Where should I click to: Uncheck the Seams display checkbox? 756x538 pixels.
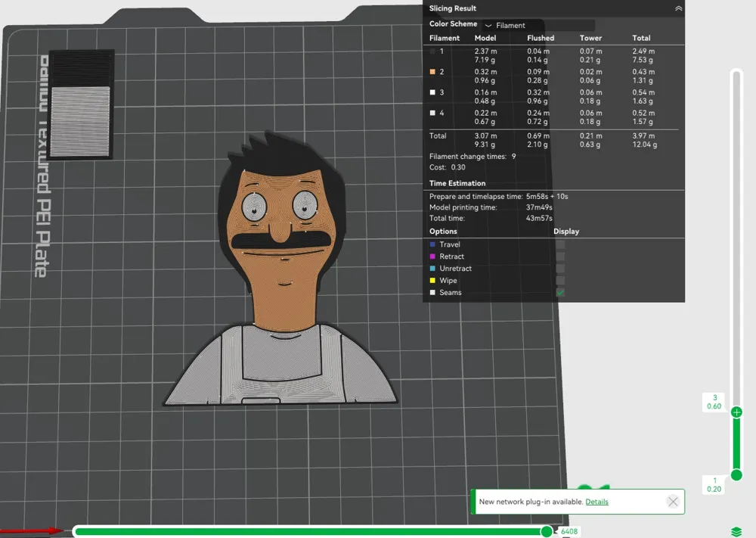click(x=560, y=292)
